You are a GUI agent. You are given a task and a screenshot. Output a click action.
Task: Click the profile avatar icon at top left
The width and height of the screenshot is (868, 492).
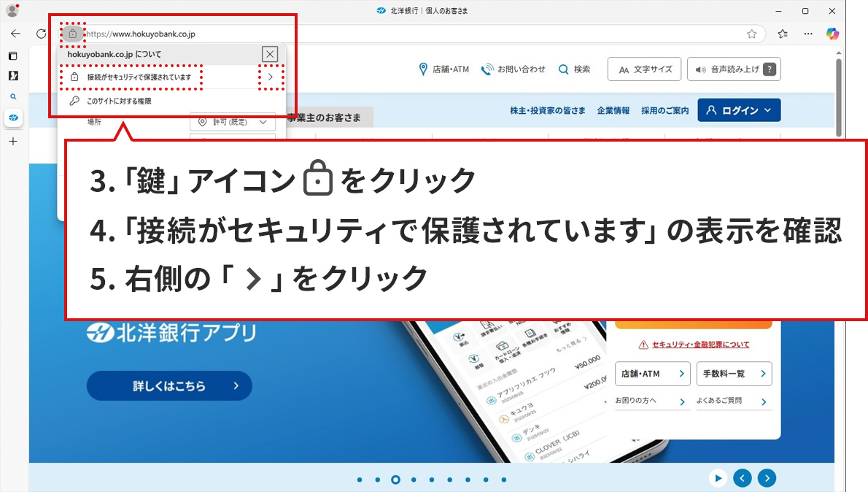tap(12, 10)
